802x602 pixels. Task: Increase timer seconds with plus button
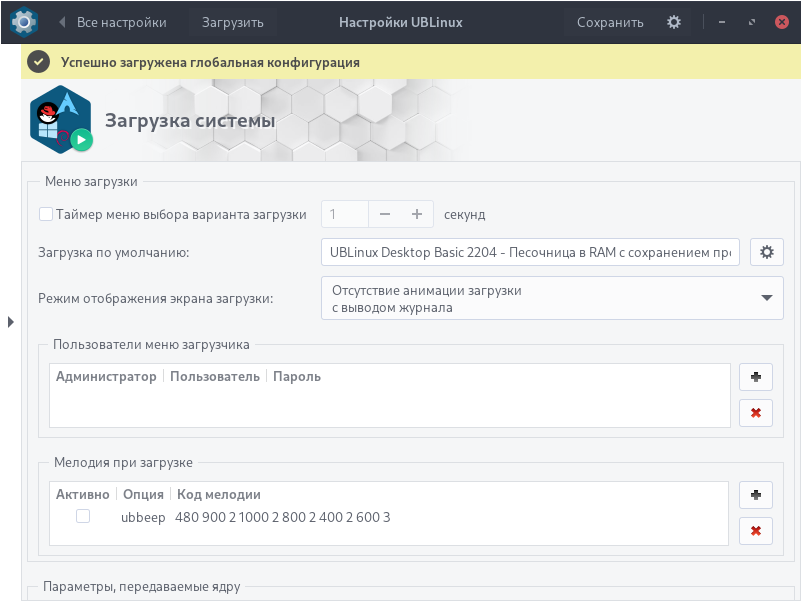click(x=417, y=214)
